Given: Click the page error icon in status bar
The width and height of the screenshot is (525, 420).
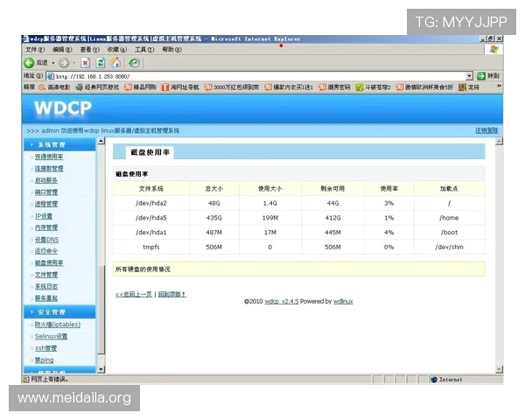Looking at the screenshot, I should 26,379.
